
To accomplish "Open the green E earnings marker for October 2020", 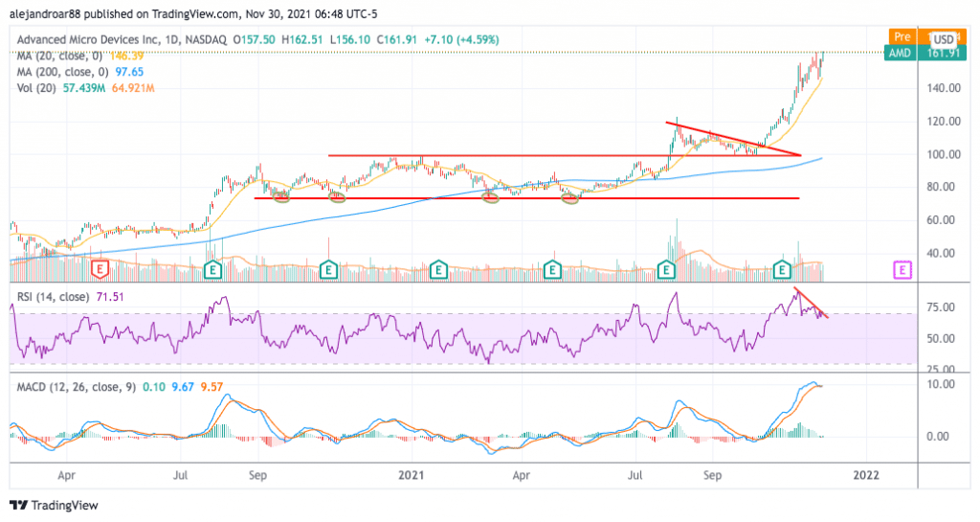I will click(329, 270).
